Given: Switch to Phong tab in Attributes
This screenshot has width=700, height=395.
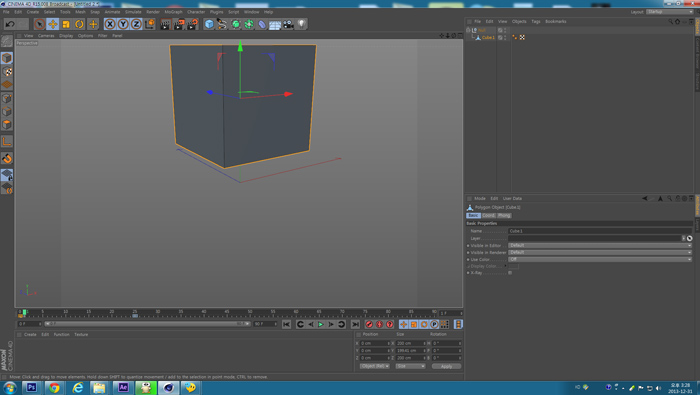Looking at the screenshot, I should tap(504, 215).
